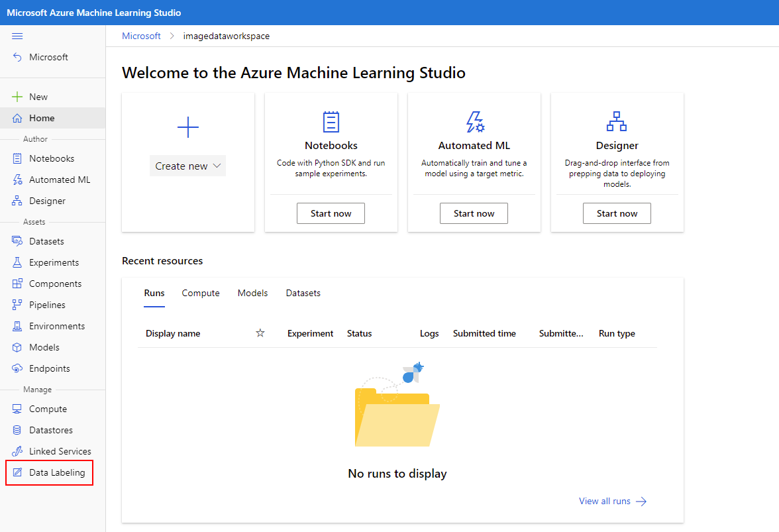Click the Run type column header

[617, 333]
